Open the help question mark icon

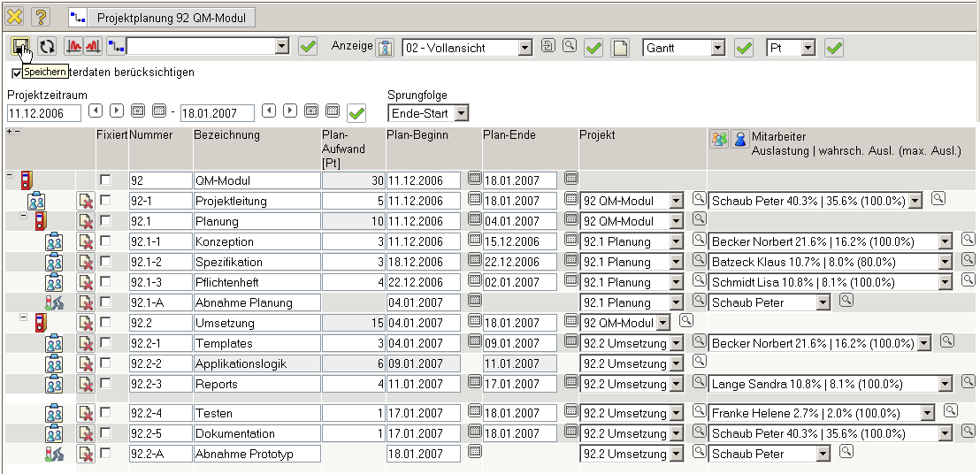coord(41,17)
